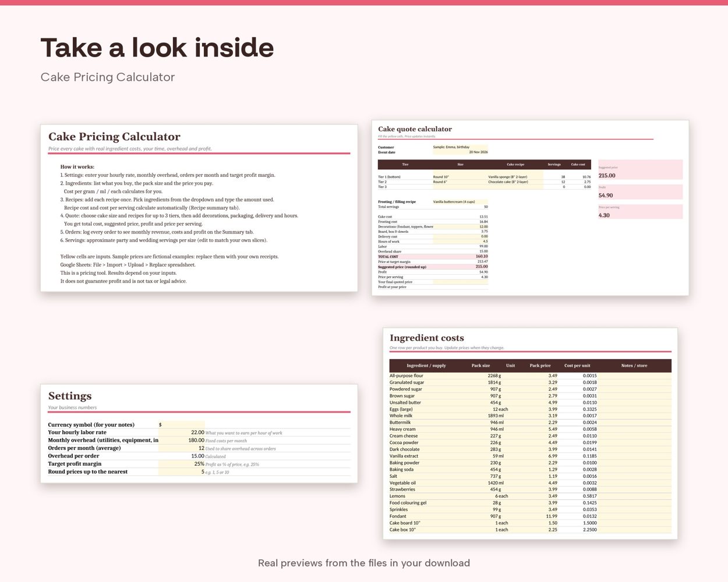Click the 'Cost per unit' column header
Image resolution: width=728 pixels, height=582 pixels.
577,365
